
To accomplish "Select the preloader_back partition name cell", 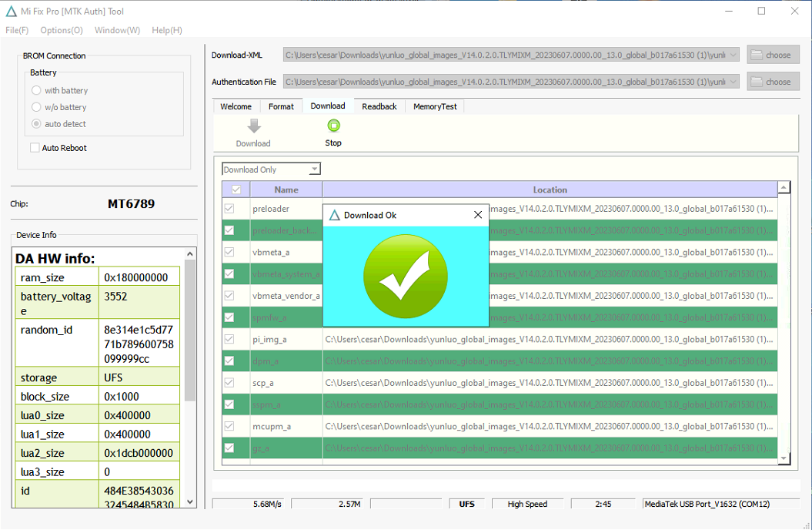I will pos(286,230).
